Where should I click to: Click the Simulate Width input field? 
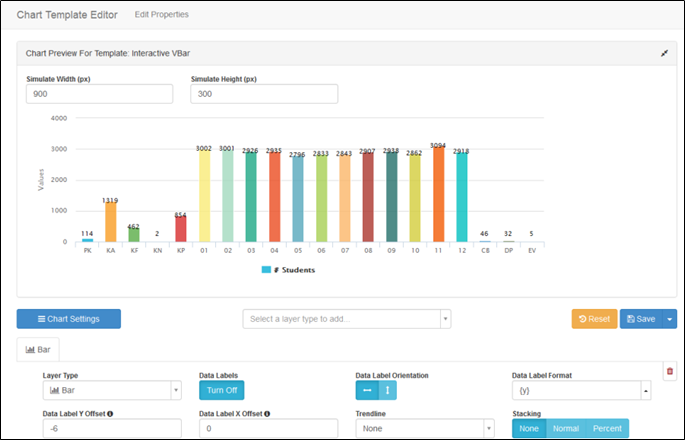point(99,94)
